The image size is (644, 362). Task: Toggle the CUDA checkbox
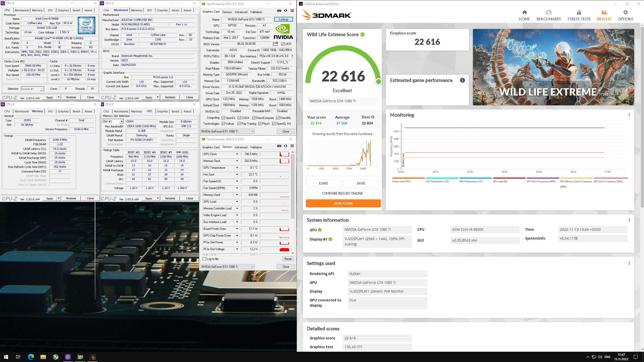pyautogui.click(x=239, y=118)
